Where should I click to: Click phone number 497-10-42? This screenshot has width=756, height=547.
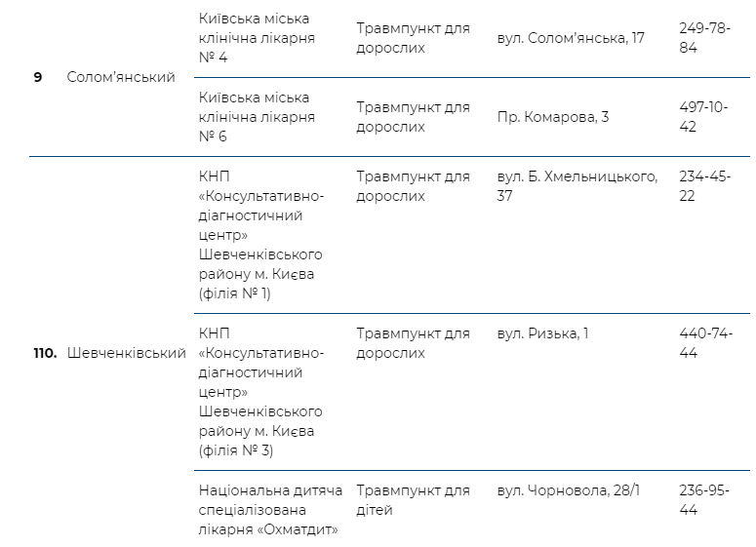click(x=703, y=117)
